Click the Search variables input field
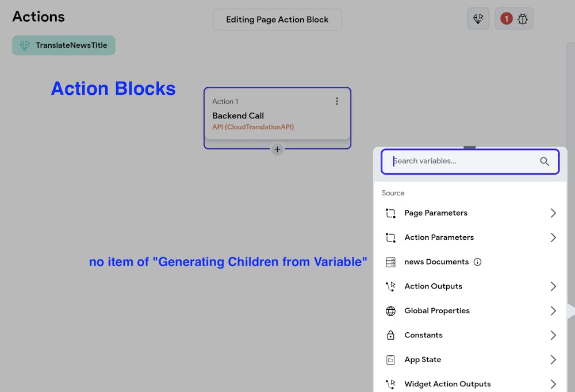575x392 pixels. pyautogui.click(x=460, y=162)
